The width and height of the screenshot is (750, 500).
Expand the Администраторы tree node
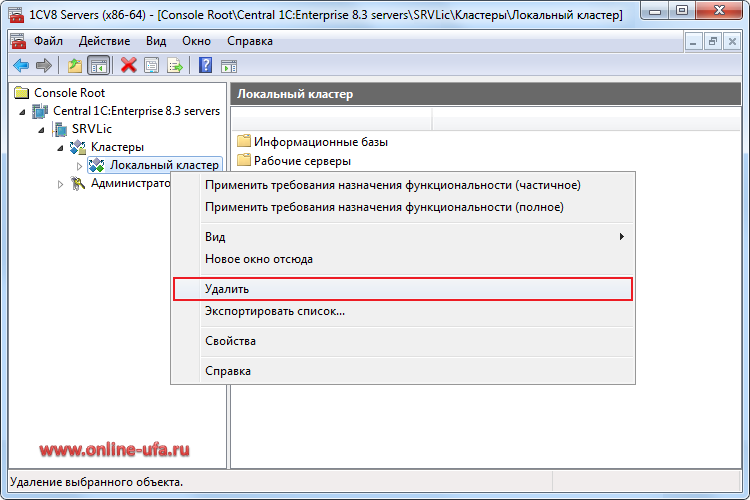pos(60,184)
